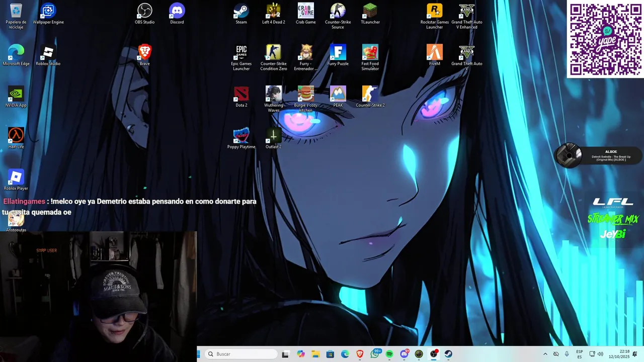This screenshot has height=362, width=644.
Task: Open Fast Food Simulator shortcut
Action: pyautogui.click(x=370, y=58)
